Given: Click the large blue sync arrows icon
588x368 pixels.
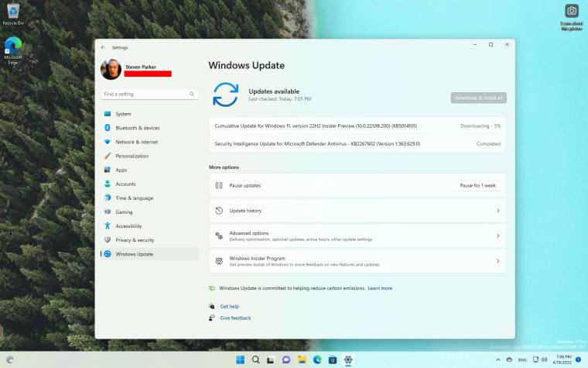Looking at the screenshot, I should 226,95.
